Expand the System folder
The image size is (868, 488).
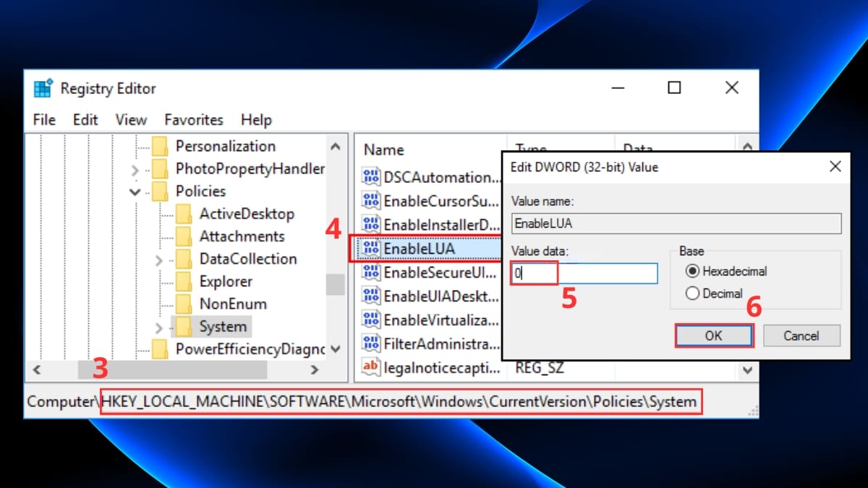pyautogui.click(x=158, y=326)
